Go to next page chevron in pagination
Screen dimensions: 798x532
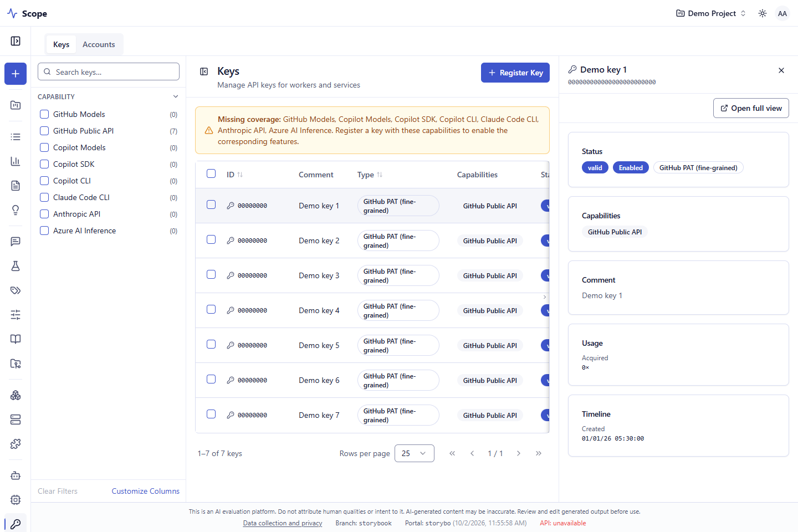(x=519, y=453)
